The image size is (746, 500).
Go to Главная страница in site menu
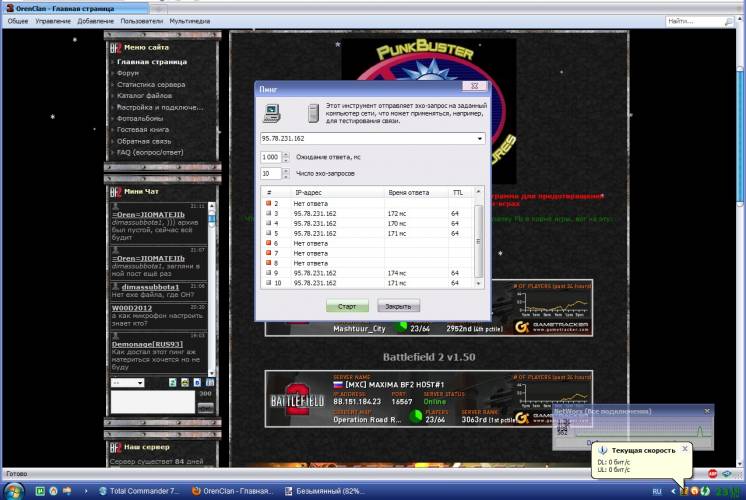(x=152, y=62)
